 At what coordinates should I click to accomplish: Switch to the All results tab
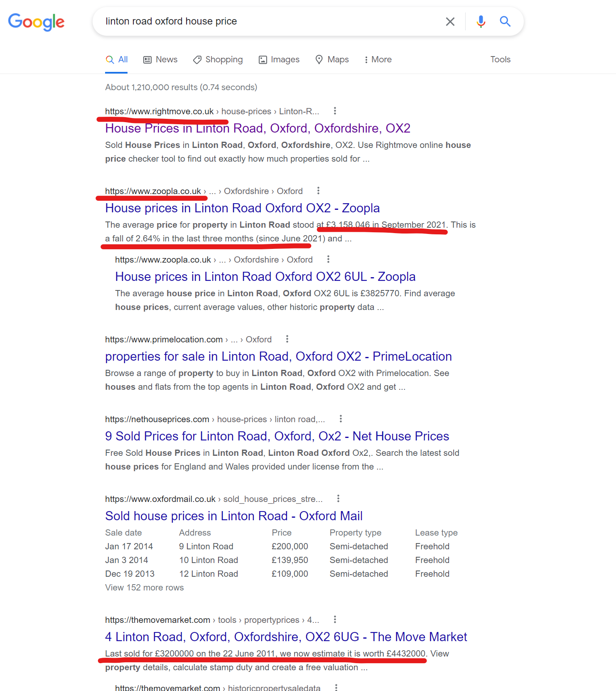[116, 59]
